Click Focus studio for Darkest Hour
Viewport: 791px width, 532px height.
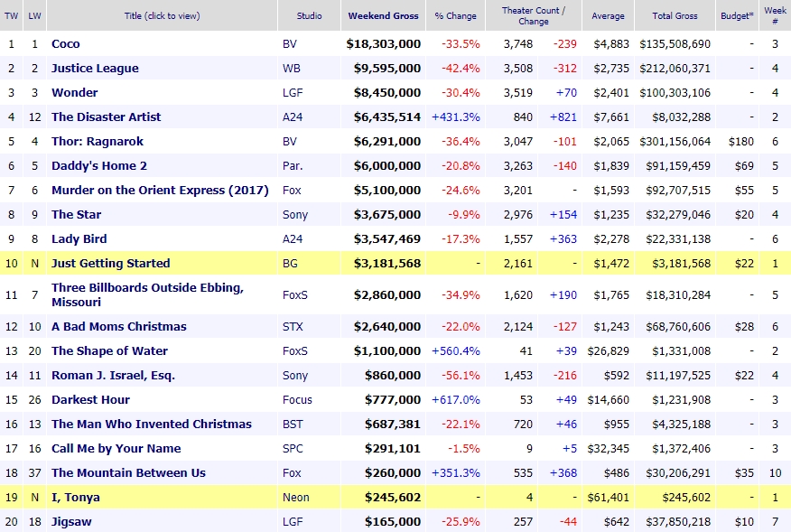[297, 400]
